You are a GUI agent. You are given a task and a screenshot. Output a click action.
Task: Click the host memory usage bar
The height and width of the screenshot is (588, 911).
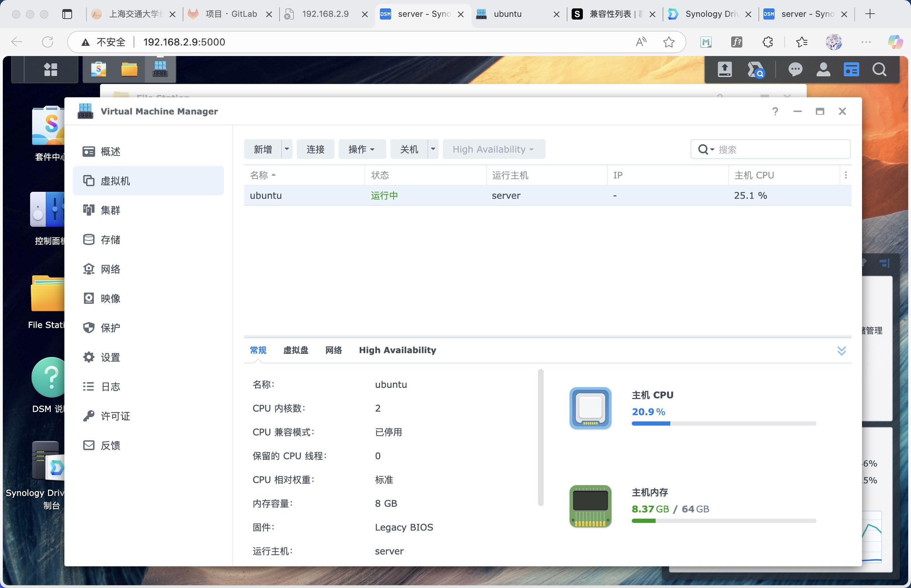724,521
